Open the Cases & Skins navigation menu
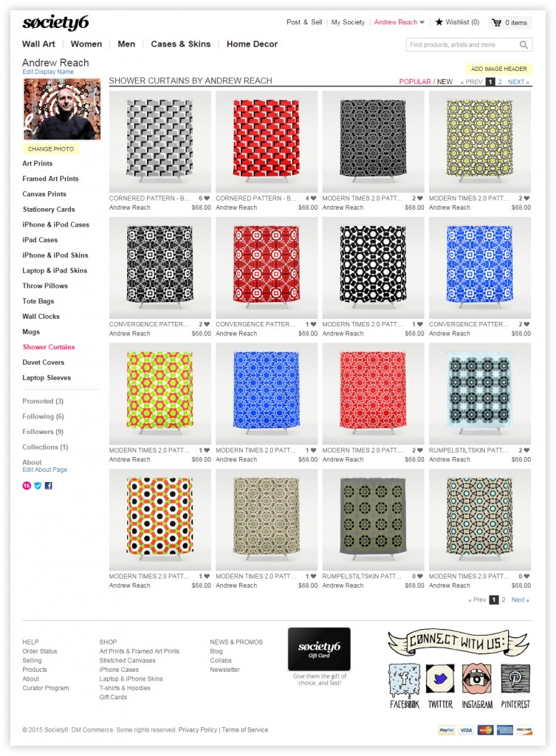Image resolution: width=556 pixels, height=756 pixels. 181,44
